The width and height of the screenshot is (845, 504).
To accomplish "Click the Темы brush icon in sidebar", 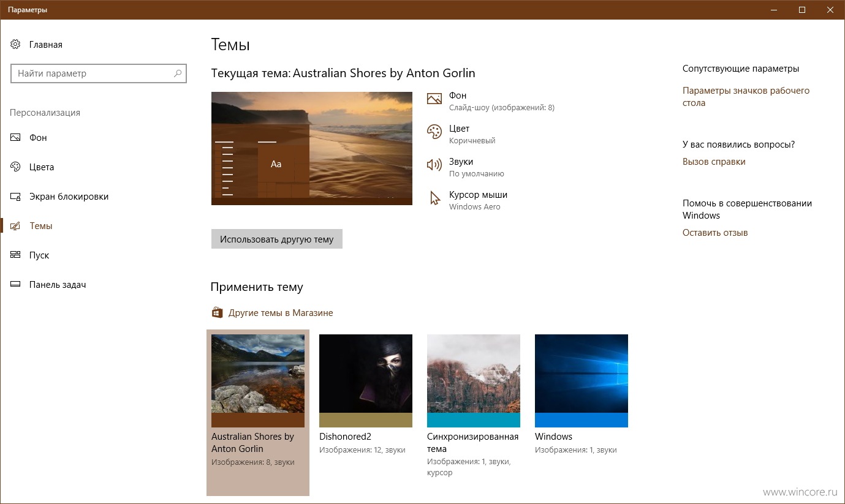I will [15, 226].
